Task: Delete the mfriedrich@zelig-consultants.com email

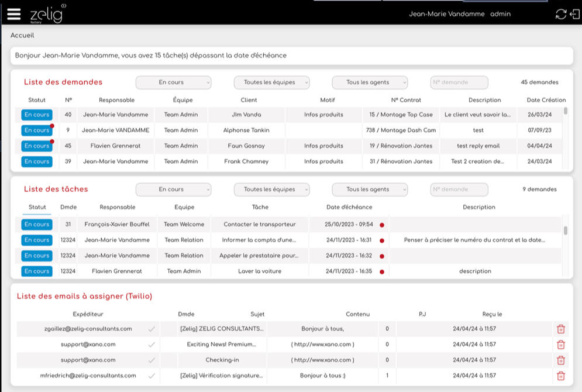Action: pyautogui.click(x=560, y=376)
